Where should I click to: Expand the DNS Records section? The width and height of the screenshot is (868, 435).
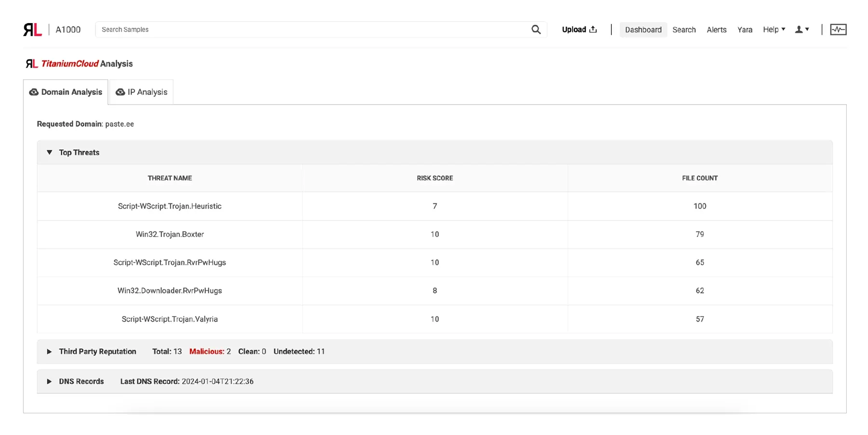point(49,381)
